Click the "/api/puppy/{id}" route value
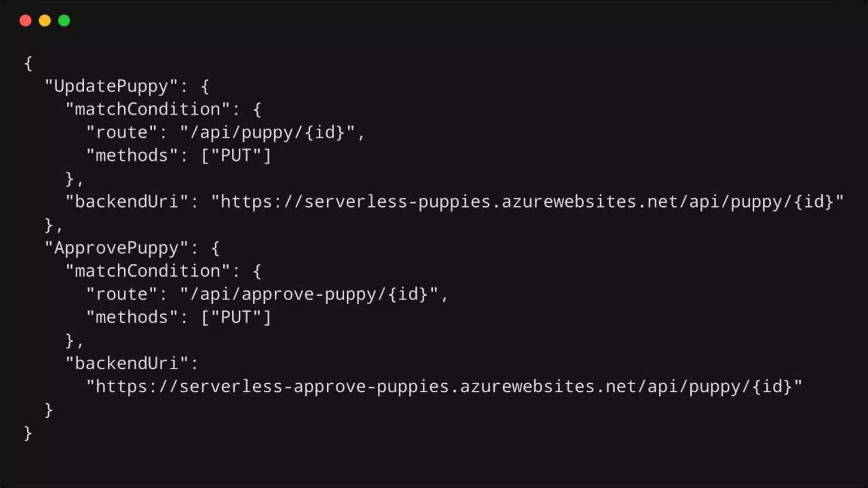The image size is (868, 488). (x=267, y=133)
